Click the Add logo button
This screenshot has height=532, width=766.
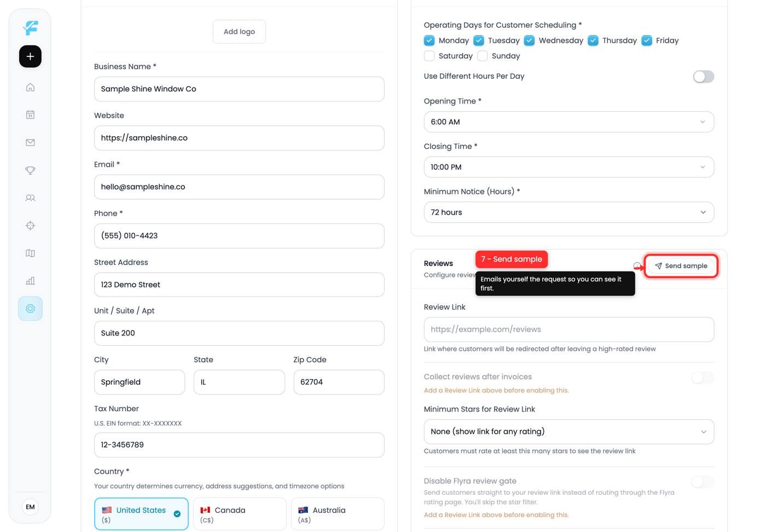(x=239, y=32)
